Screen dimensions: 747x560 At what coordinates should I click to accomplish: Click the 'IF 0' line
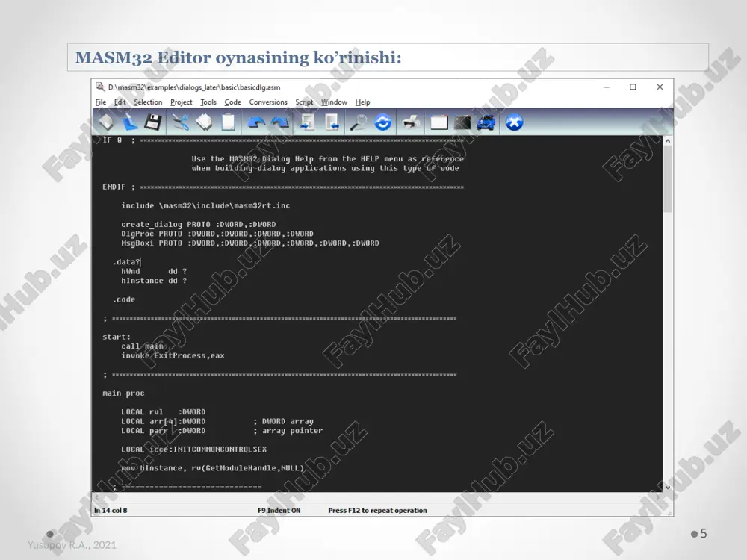point(283,140)
